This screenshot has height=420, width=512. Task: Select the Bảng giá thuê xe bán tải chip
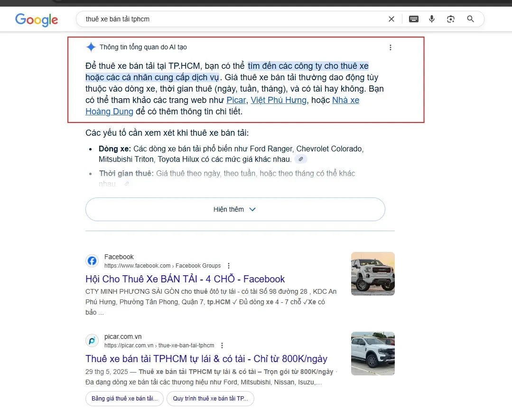click(124, 399)
